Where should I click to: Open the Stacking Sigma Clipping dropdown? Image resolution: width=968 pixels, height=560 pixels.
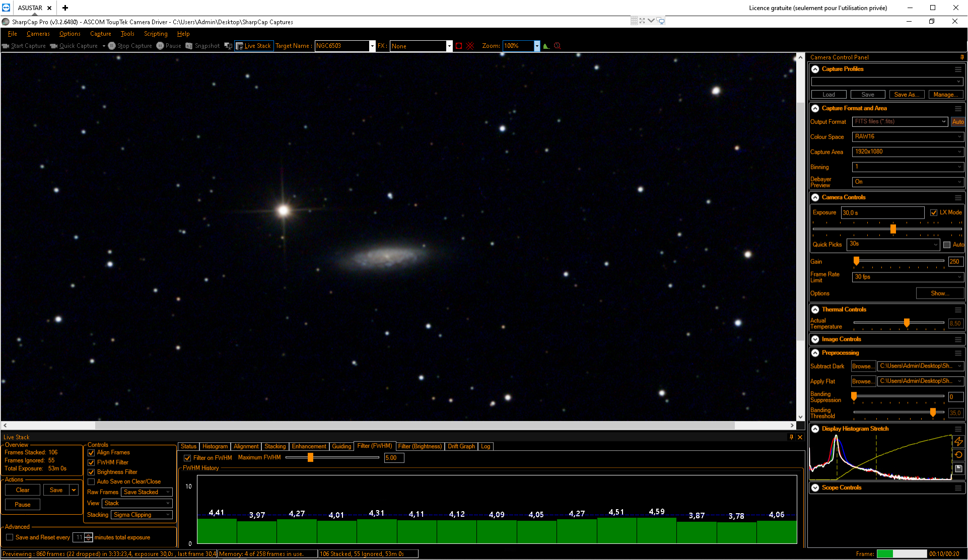click(142, 515)
